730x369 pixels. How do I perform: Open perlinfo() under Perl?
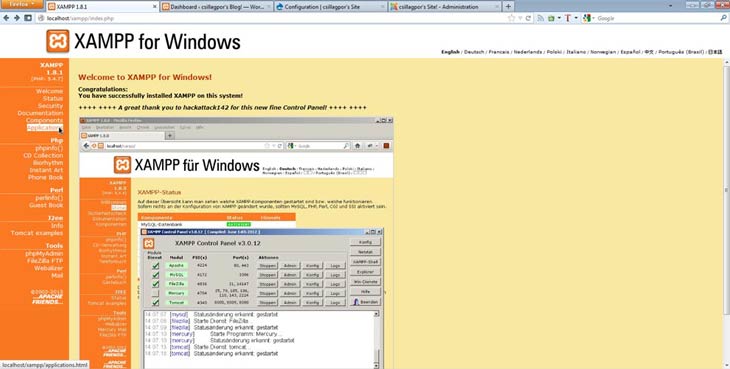click(49, 198)
